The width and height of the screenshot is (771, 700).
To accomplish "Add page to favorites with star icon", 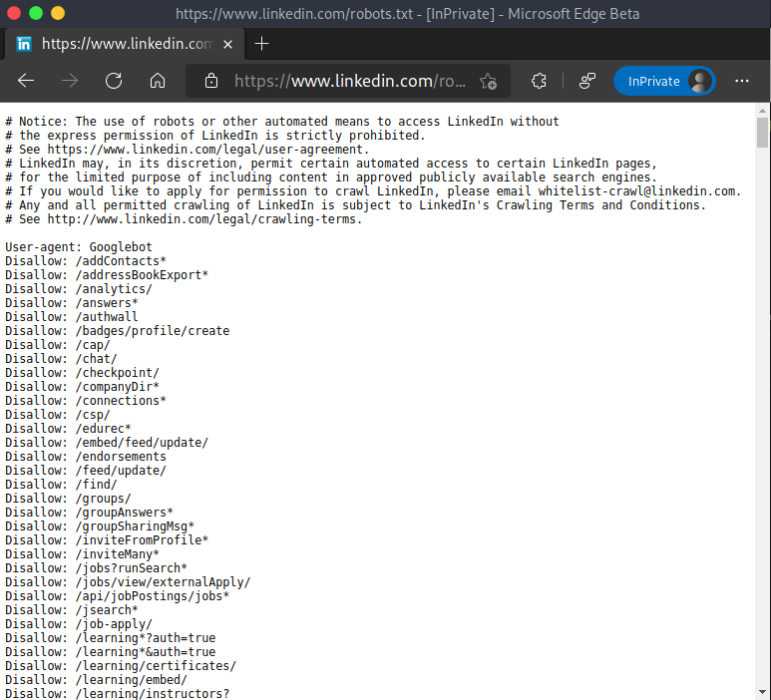I will (489, 81).
